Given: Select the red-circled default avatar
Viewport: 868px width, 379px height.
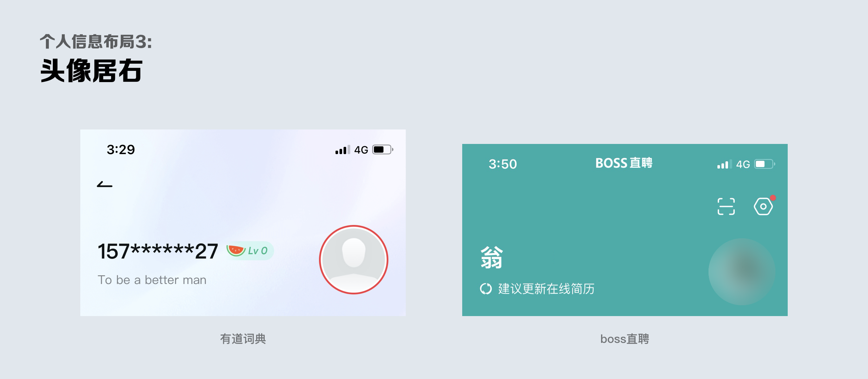Looking at the screenshot, I should click(354, 260).
